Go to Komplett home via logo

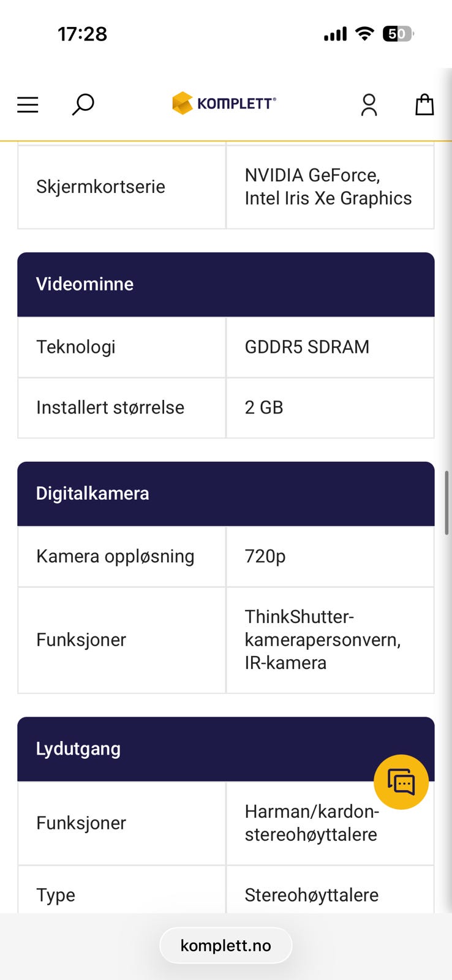point(224,104)
